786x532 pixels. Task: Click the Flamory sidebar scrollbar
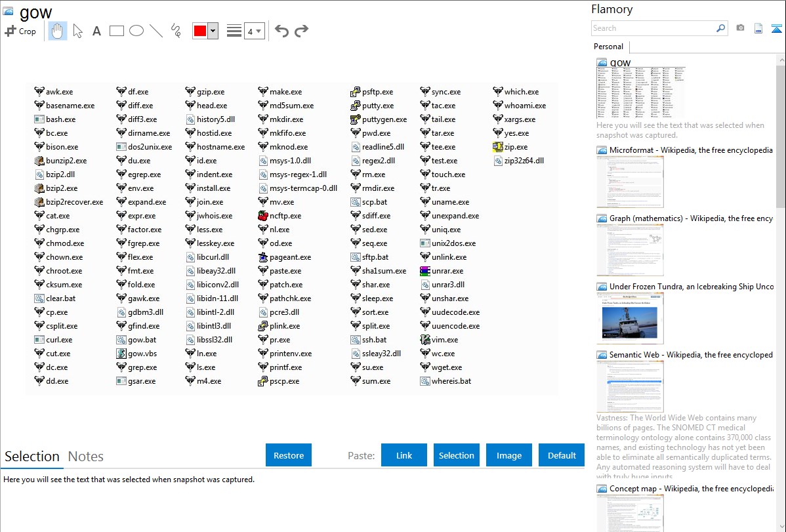tap(781, 135)
